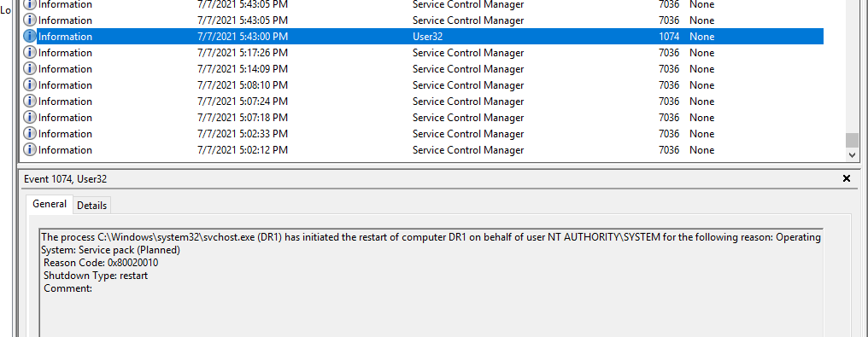Select the date 7/7/2021 5:08:10 PM

click(243, 85)
